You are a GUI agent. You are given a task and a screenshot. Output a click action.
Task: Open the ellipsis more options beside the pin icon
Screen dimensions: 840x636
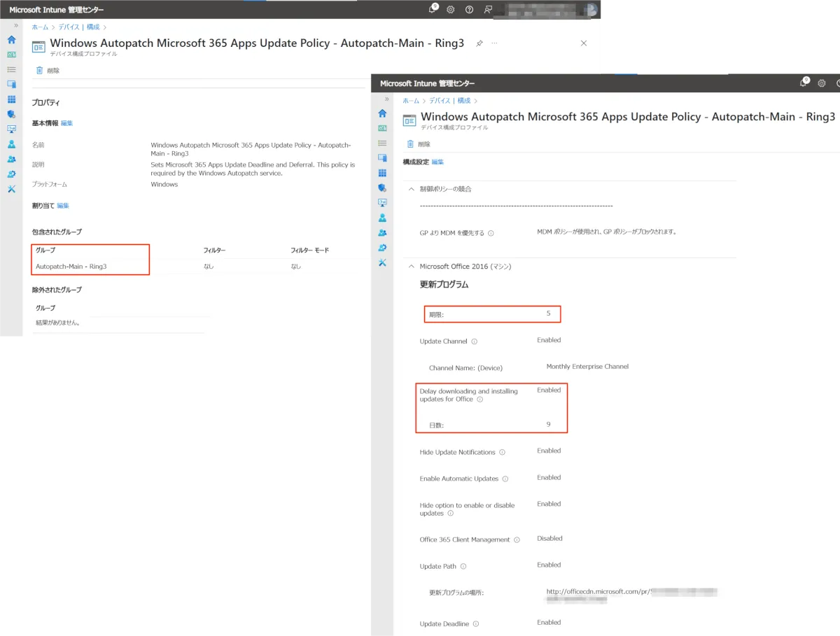coord(494,43)
